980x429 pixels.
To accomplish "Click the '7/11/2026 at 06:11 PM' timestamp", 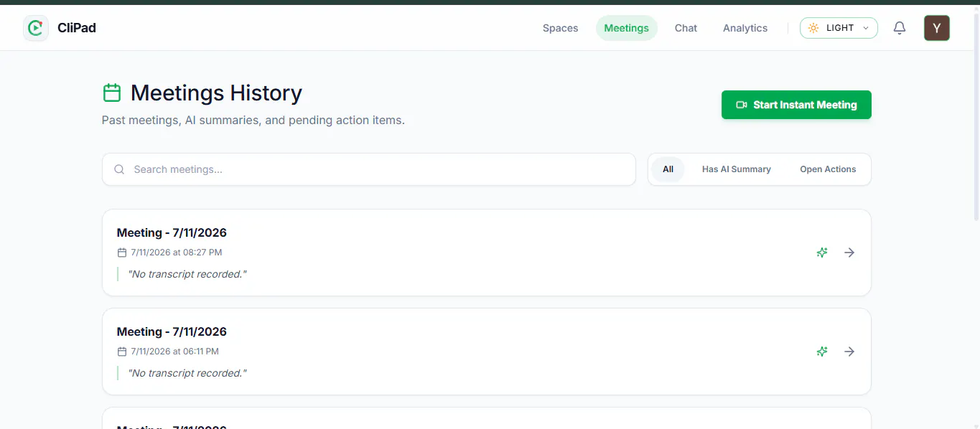I will pyautogui.click(x=174, y=352).
